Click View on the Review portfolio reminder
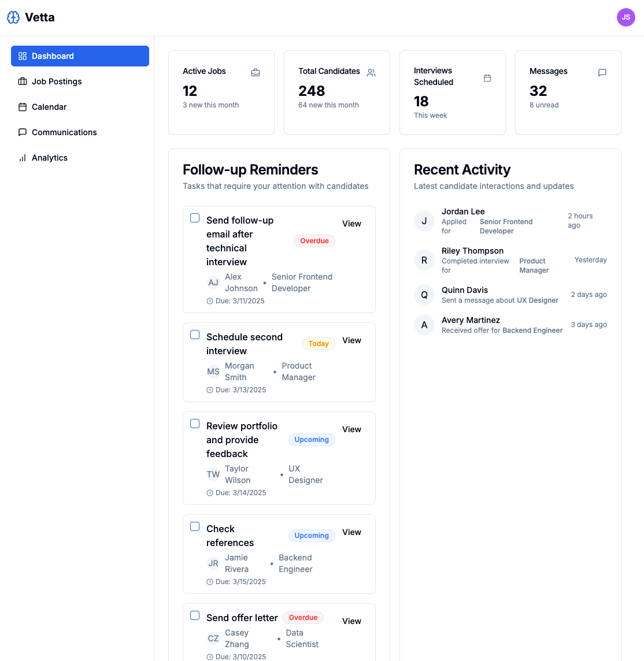The image size is (644, 661). click(x=351, y=429)
